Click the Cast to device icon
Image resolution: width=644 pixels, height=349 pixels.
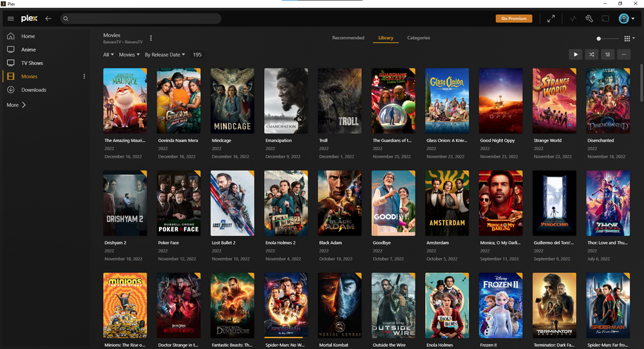click(x=605, y=19)
